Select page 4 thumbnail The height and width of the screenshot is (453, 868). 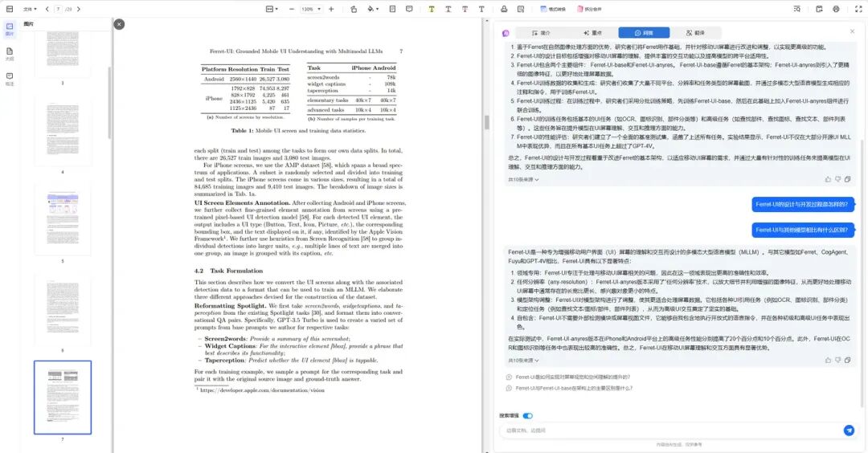click(x=63, y=131)
